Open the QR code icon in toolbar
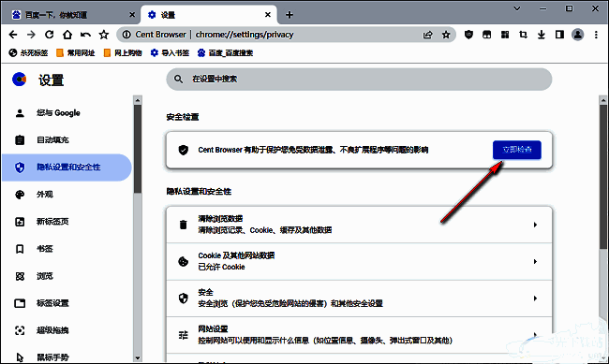 coord(505,35)
